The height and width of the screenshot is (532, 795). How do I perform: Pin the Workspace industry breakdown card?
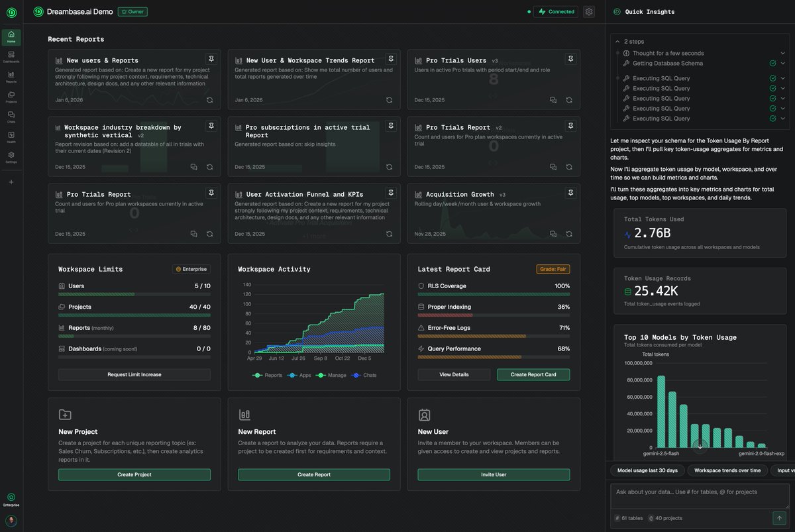coord(211,126)
